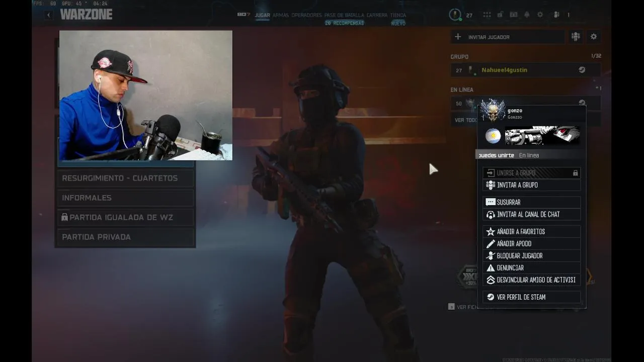Image resolution: width=644 pixels, height=362 pixels.
Task: Choose Unirse a Grupo from context menu
Action: [531, 173]
